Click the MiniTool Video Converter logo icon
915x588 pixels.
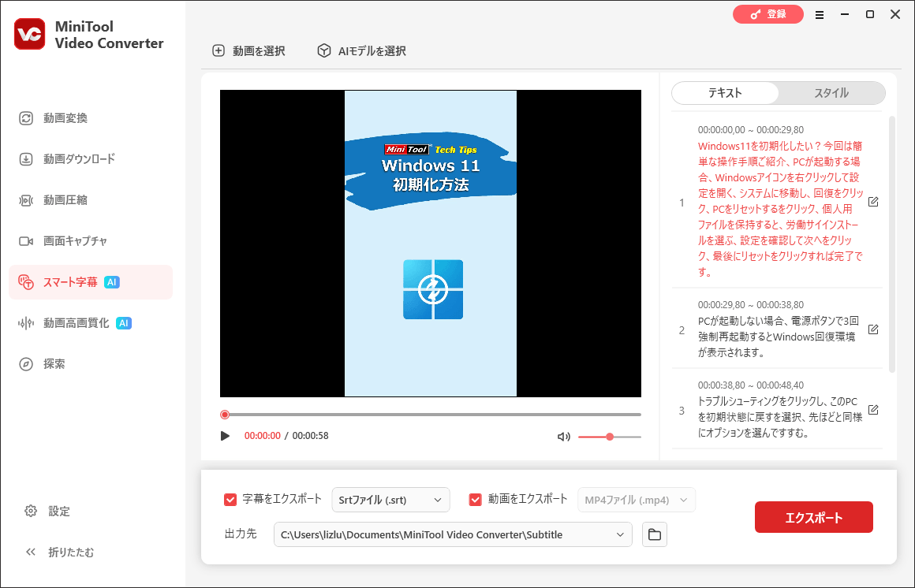click(x=30, y=35)
